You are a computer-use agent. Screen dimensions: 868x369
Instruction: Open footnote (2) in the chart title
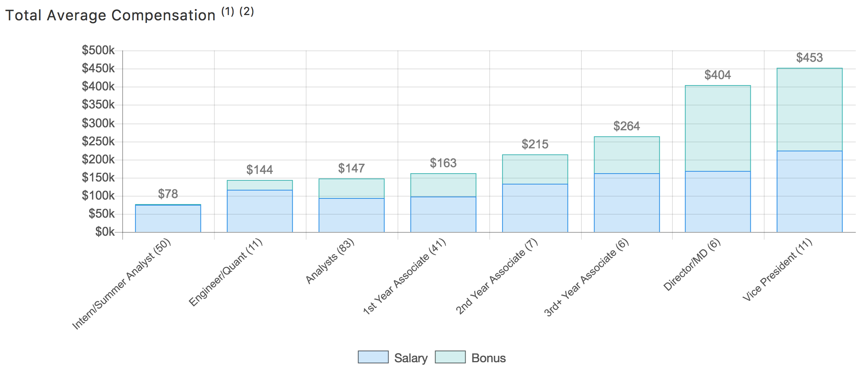247,12
